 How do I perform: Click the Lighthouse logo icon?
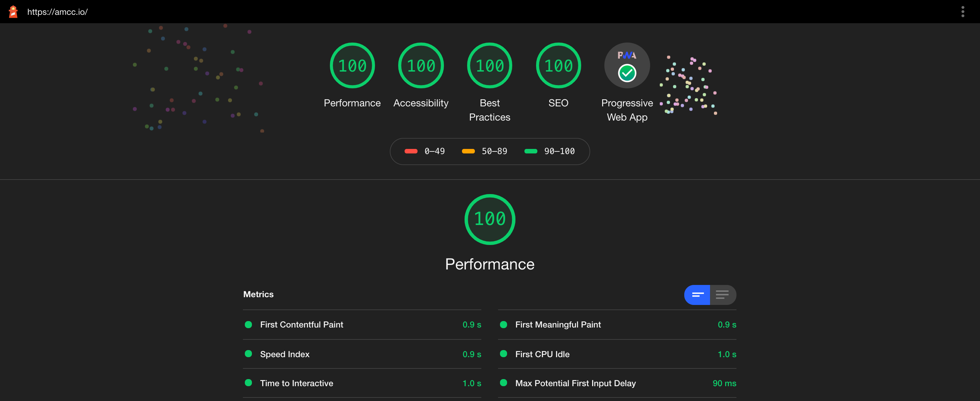point(13,11)
